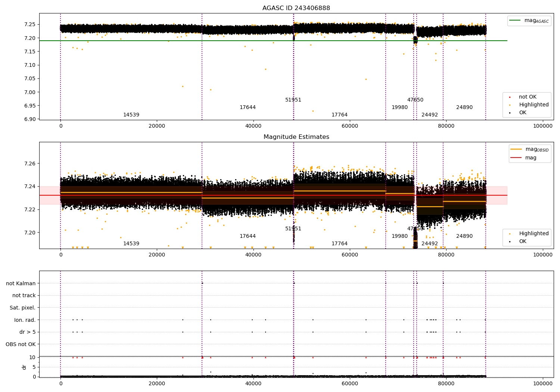Click OBSID label 51951 in the top plot
This screenshot has height=392, width=560.
tap(293, 100)
